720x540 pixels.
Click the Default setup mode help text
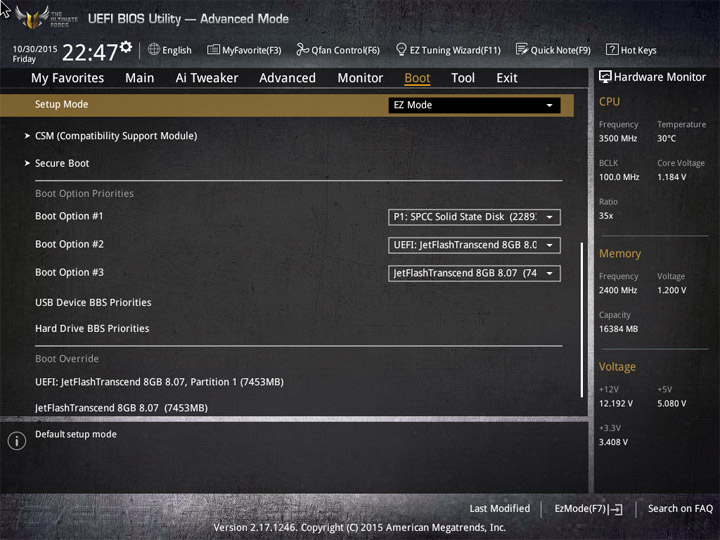(76, 434)
